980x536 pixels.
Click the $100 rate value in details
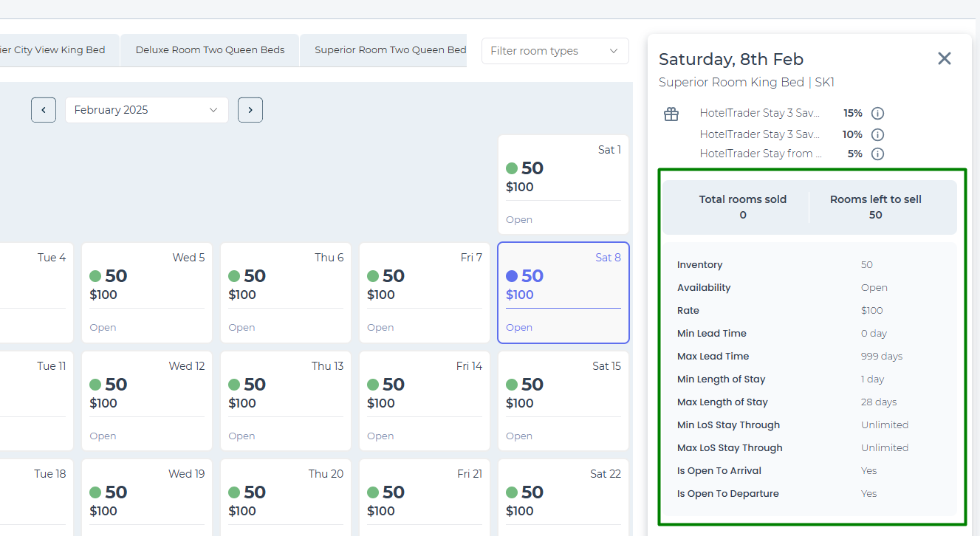click(871, 311)
